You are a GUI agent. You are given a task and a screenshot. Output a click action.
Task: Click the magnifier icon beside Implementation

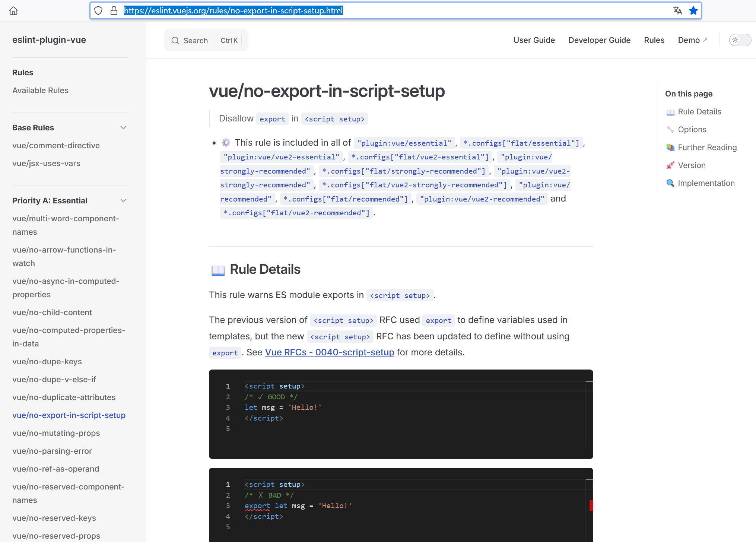pos(671,183)
